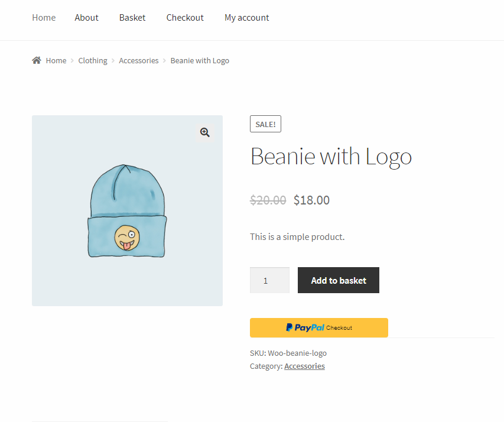Image resolution: width=504 pixels, height=422 pixels.
Task: Focus the quantity input field
Action: click(269, 280)
